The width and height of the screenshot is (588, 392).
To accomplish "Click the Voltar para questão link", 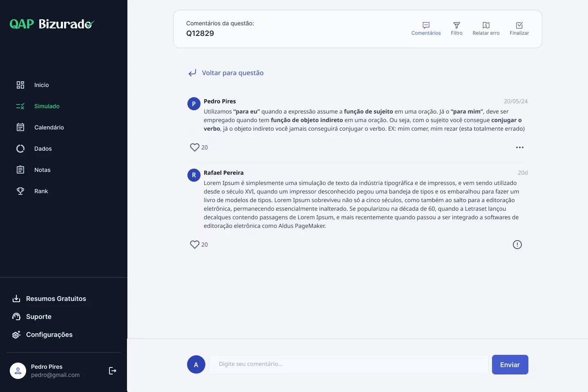I will (233, 73).
